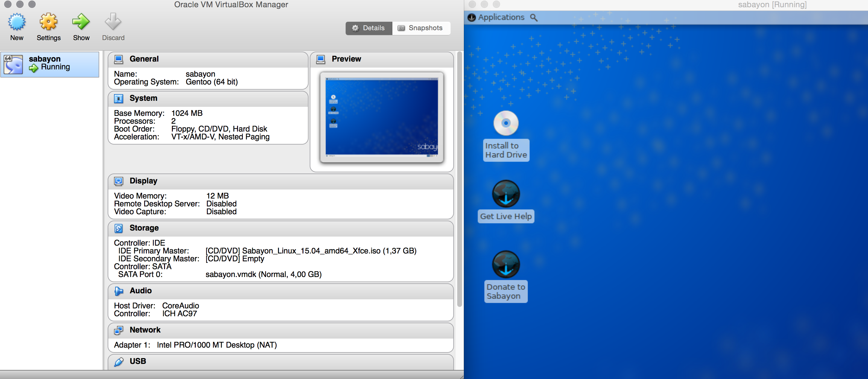Click the New virtual machine icon
Image resolution: width=868 pixels, height=379 pixels.
[x=17, y=22]
